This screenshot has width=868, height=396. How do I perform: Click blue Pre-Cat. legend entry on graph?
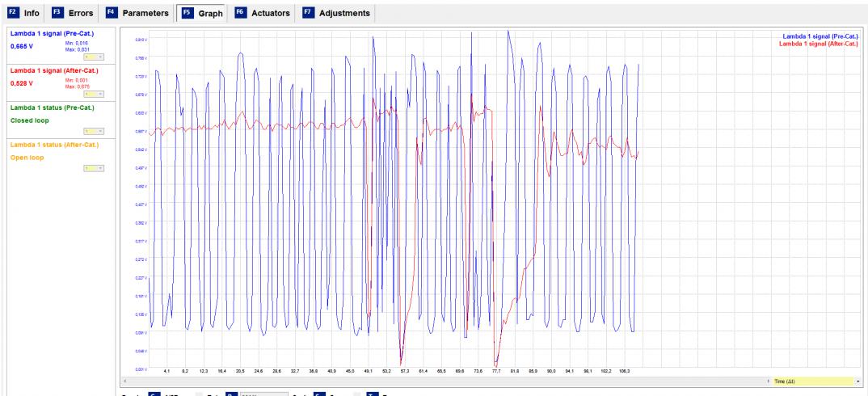click(820, 36)
